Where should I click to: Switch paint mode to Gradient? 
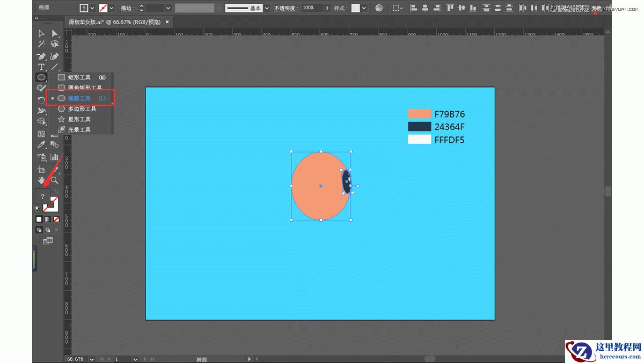click(x=48, y=219)
